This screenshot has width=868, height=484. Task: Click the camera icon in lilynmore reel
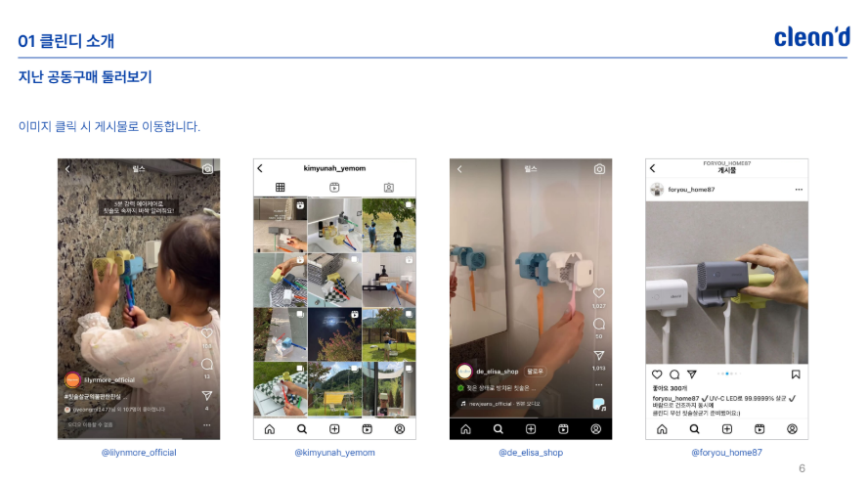pos(207,169)
